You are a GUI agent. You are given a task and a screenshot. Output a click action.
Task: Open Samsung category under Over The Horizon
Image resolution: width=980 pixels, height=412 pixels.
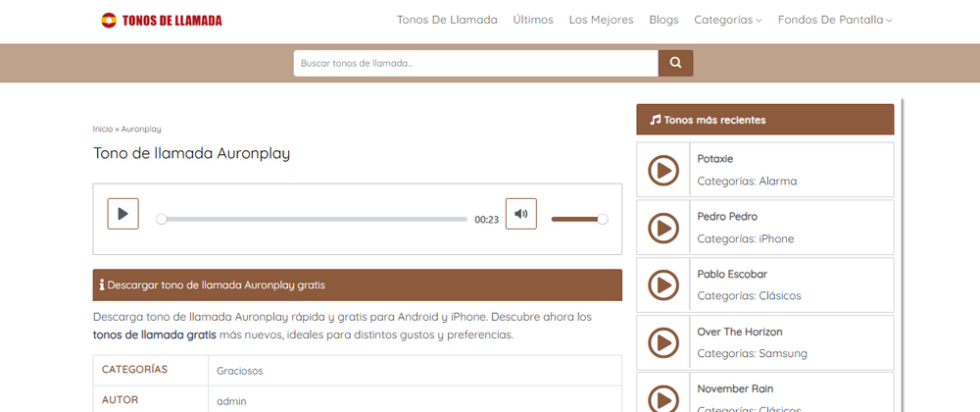(x=783, y=353)
